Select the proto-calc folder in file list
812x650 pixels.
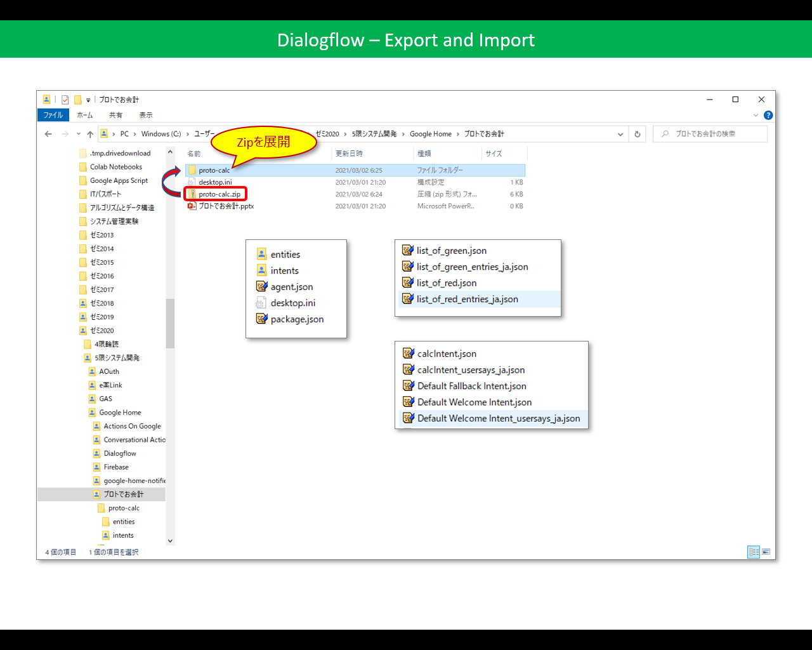pos(355,170)
